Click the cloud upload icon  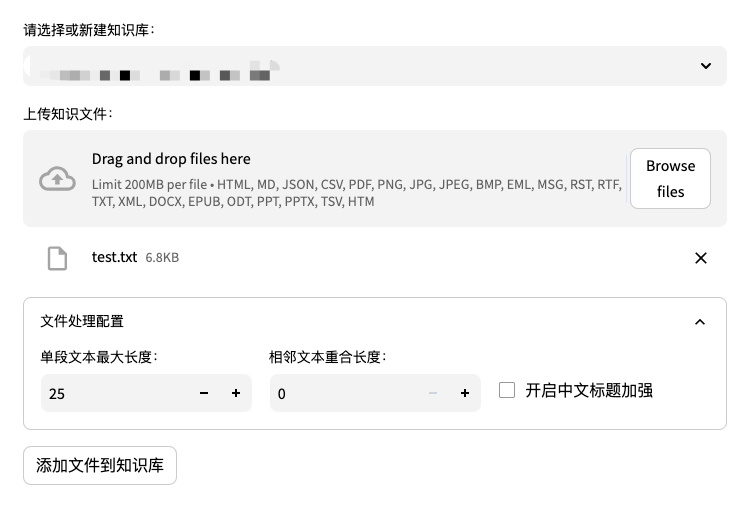57,179
